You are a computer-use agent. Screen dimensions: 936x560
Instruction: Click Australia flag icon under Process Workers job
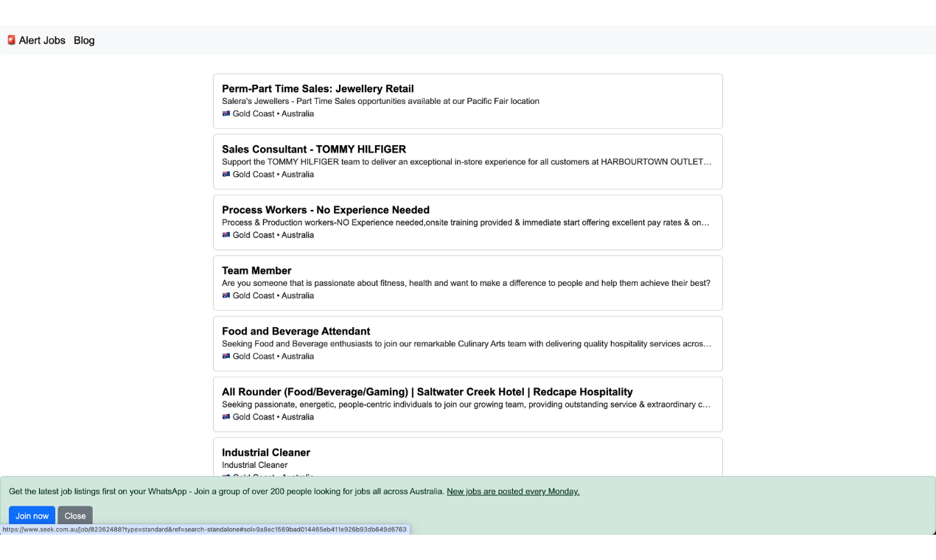coord(226,235)
